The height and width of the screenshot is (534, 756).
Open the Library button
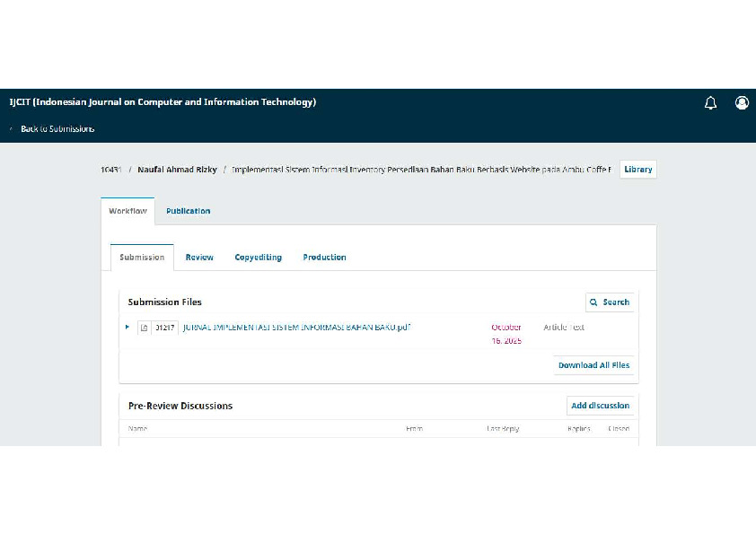[637, 169]
